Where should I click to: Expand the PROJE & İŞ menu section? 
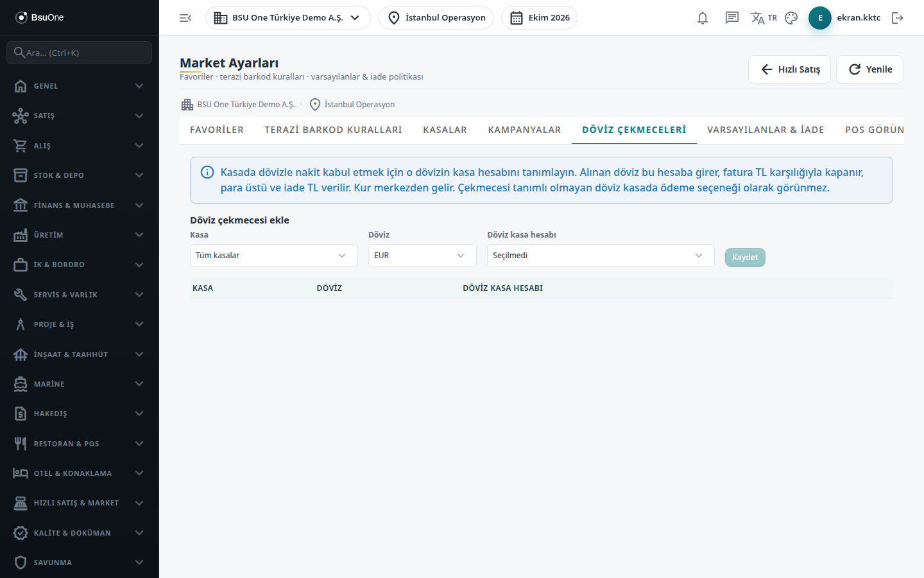pyautogui.click(x=80, y=324)
